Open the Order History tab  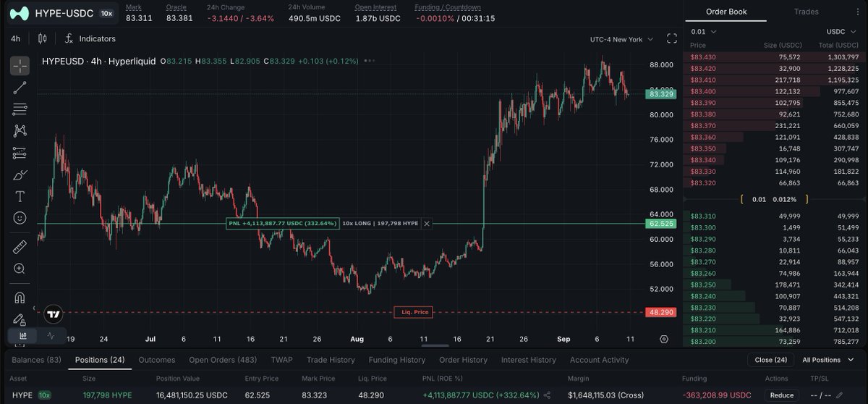[464, 360]
